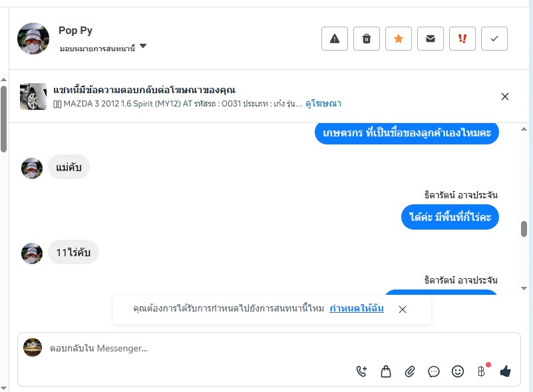Attach a file with paperclip icon
This screenshot has height=392, width=533.
[x=410, y=371]
